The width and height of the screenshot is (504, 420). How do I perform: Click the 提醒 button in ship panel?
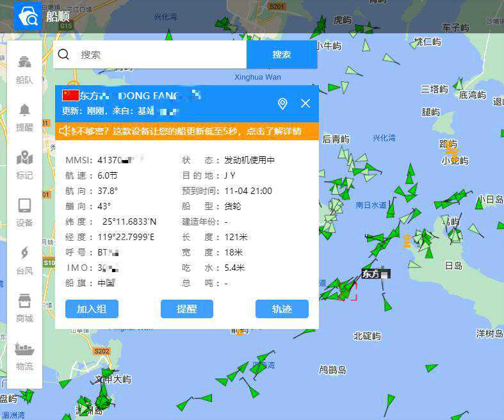pyautogui.click(x=186, y=309)
